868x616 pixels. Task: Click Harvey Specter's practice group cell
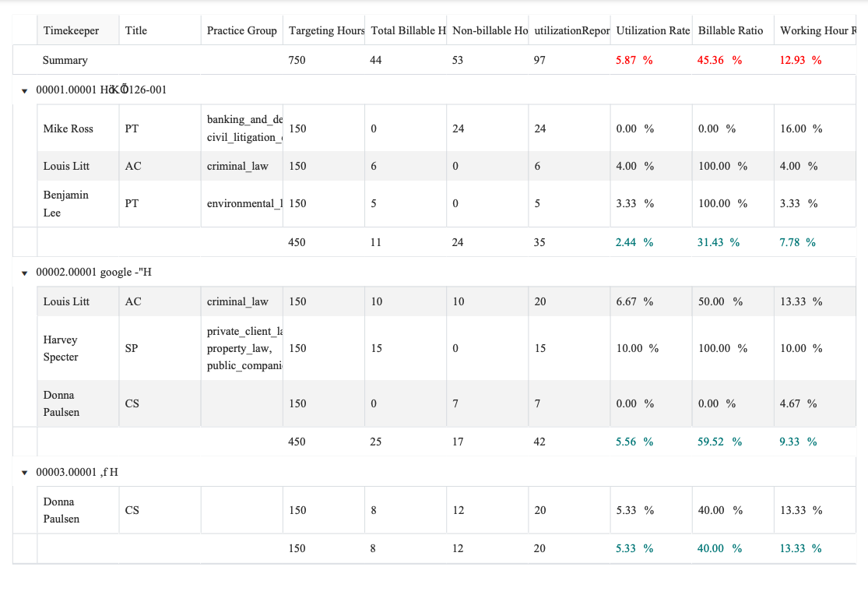241,349
